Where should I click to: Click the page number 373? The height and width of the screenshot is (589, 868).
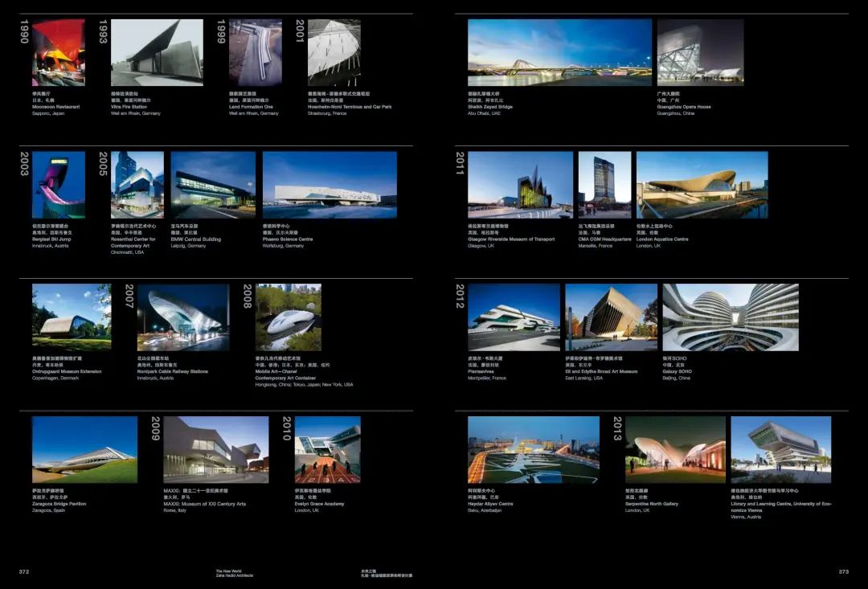(x=844, y=572)
